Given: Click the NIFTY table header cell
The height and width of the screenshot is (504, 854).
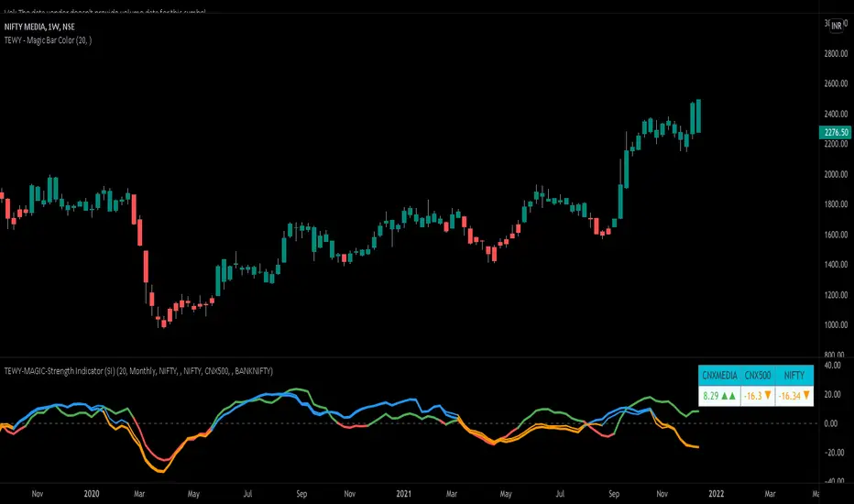Looking at the screenshot, I should (x=794, y=375).
